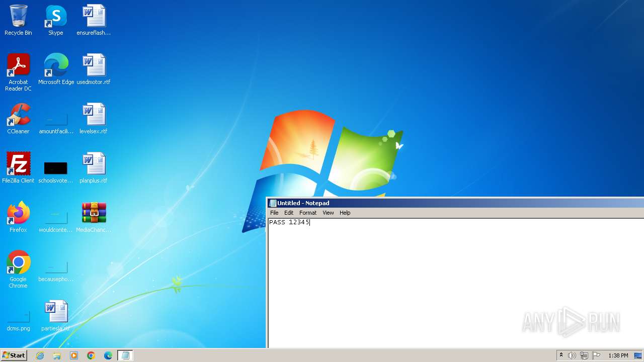The height and width of the screenshot is (362, 644).
Task: Click the Notepad title bar system icon
Action: click(x=273, y=203)
